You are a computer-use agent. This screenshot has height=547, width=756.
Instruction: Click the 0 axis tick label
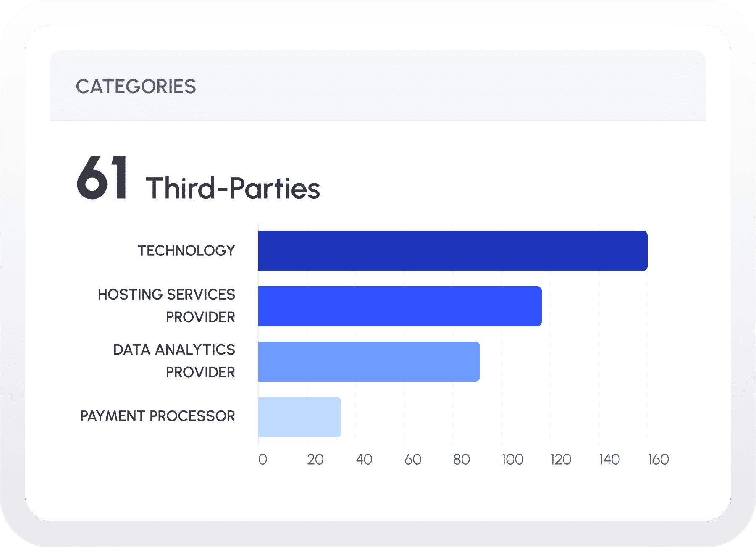[262, 460]
